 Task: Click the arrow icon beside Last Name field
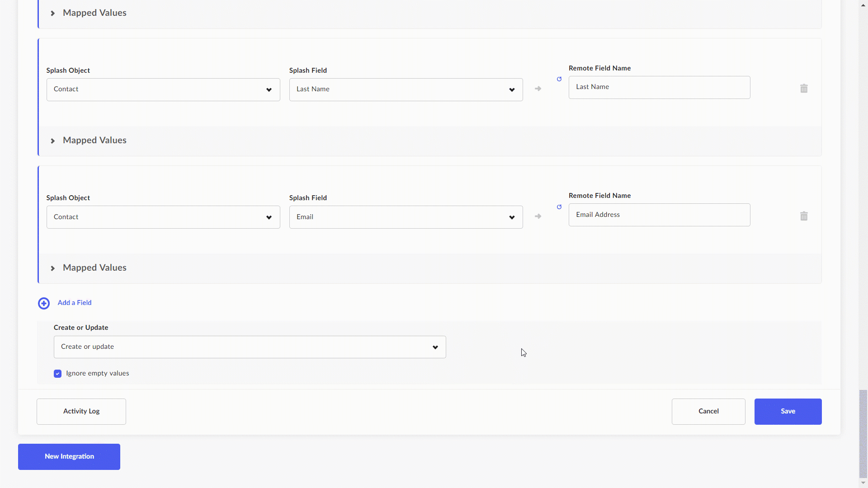point(538,89)
